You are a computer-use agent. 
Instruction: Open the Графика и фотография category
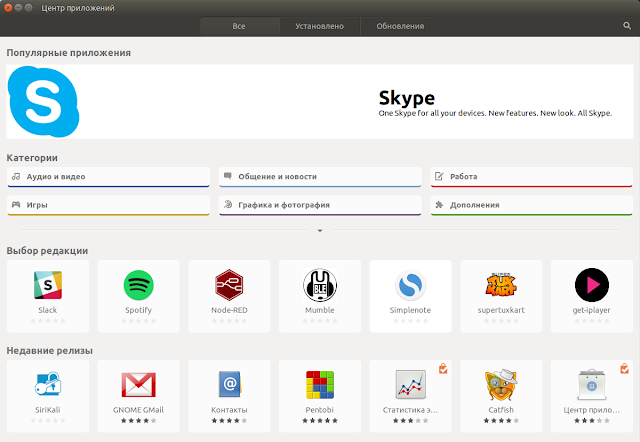320,205
